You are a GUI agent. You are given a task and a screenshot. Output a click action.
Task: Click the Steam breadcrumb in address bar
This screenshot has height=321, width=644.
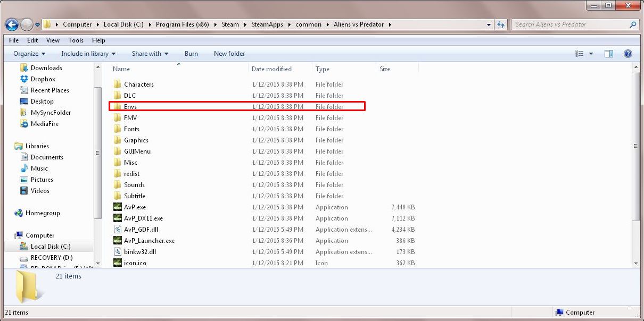(230, 24)
